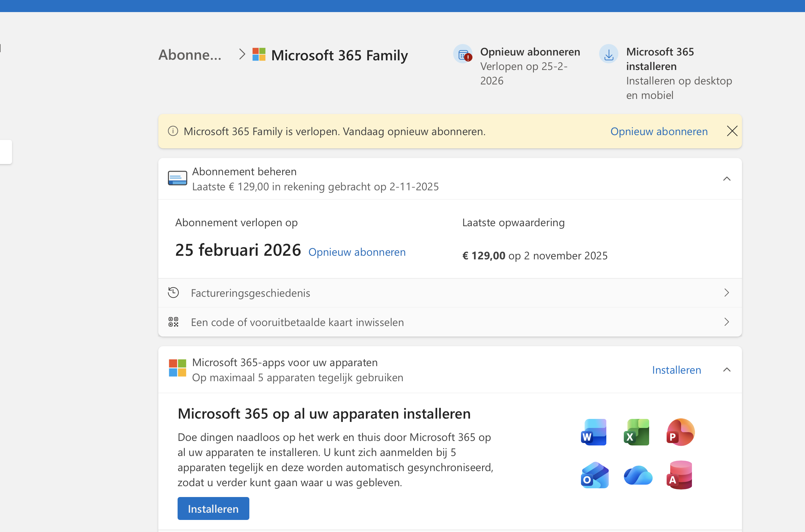Open the Factureringsgeschiedenis row
Image resolution: width=805 pixels, height=532 pixels.
(450, 293)
